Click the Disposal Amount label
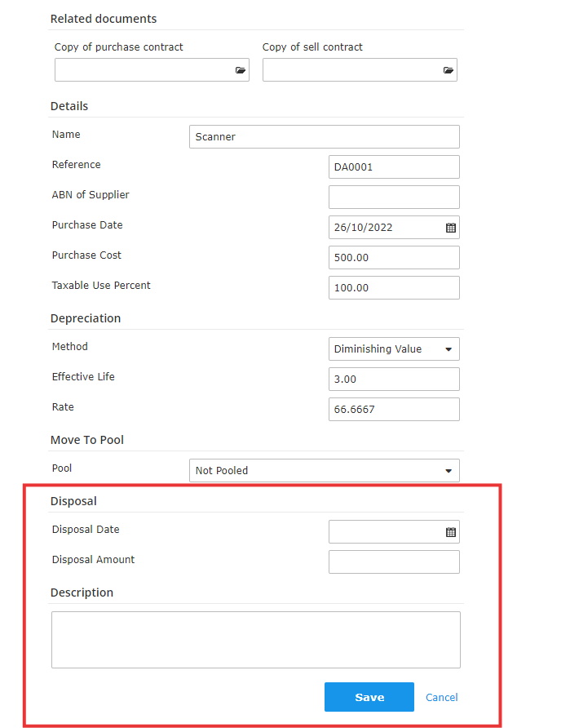 point(93,560)
